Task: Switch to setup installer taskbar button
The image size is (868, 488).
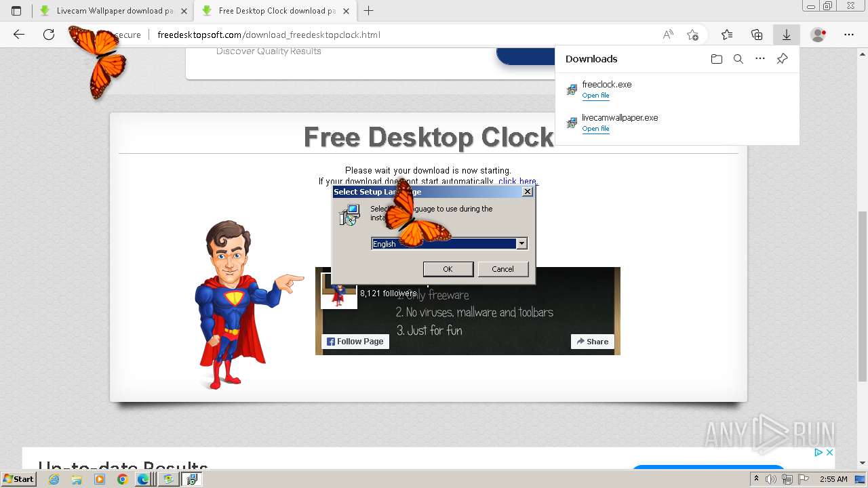Action: pyautogui.click(x=192, y=479)
